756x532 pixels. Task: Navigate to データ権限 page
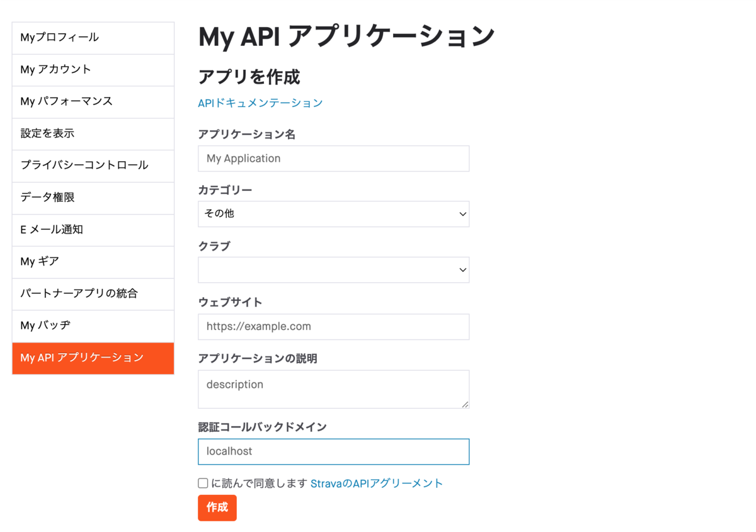tap(93, 198)
